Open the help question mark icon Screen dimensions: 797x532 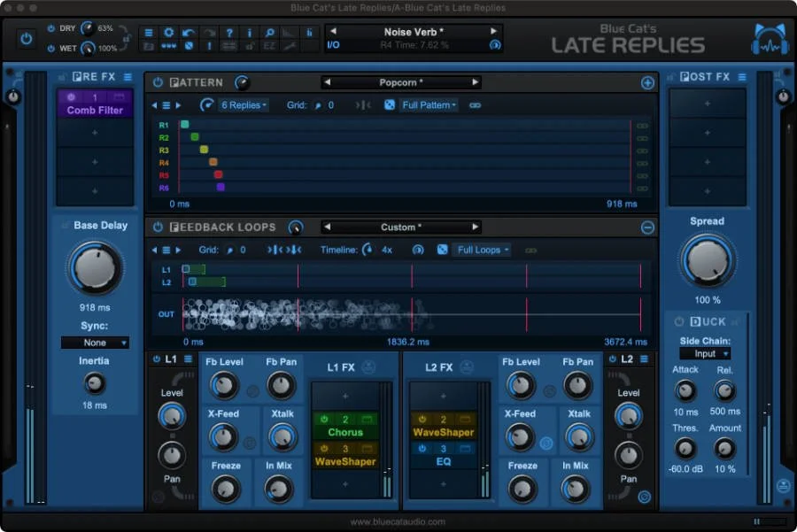(x=229, y=33)
